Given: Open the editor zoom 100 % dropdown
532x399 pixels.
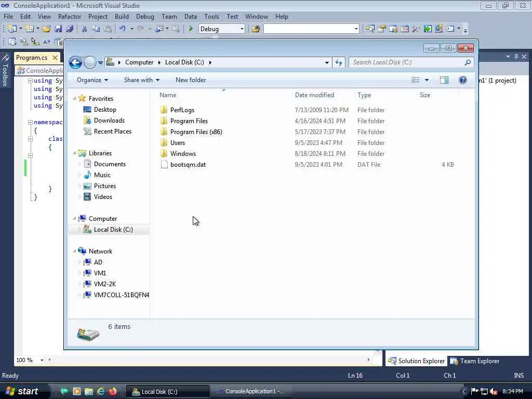Looking at the screenshot, I should coord(42,360).
